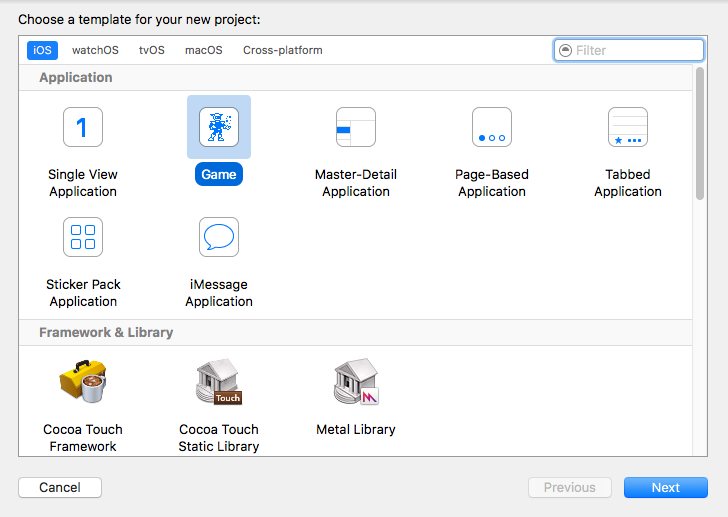Click the Next button
Image resolution: width=728 pixels, height=517 pixels.
(x=665, y=488)
